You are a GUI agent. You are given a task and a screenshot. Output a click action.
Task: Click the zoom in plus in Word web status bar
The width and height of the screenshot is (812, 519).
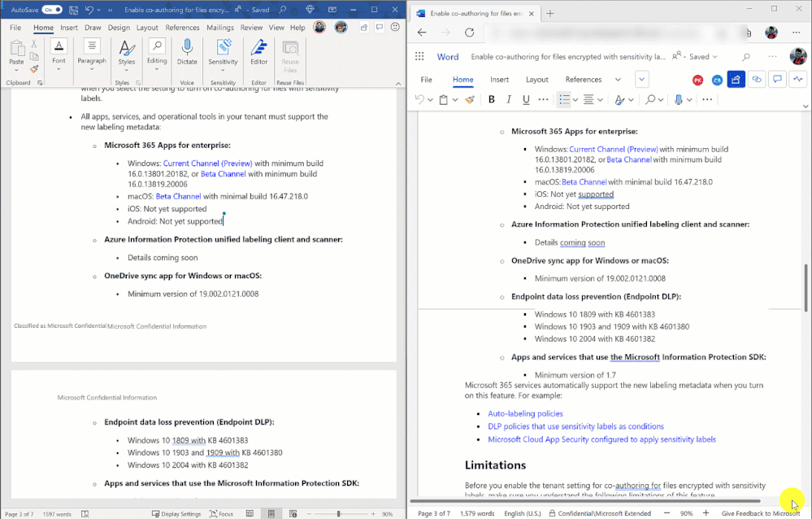(706, 512)
